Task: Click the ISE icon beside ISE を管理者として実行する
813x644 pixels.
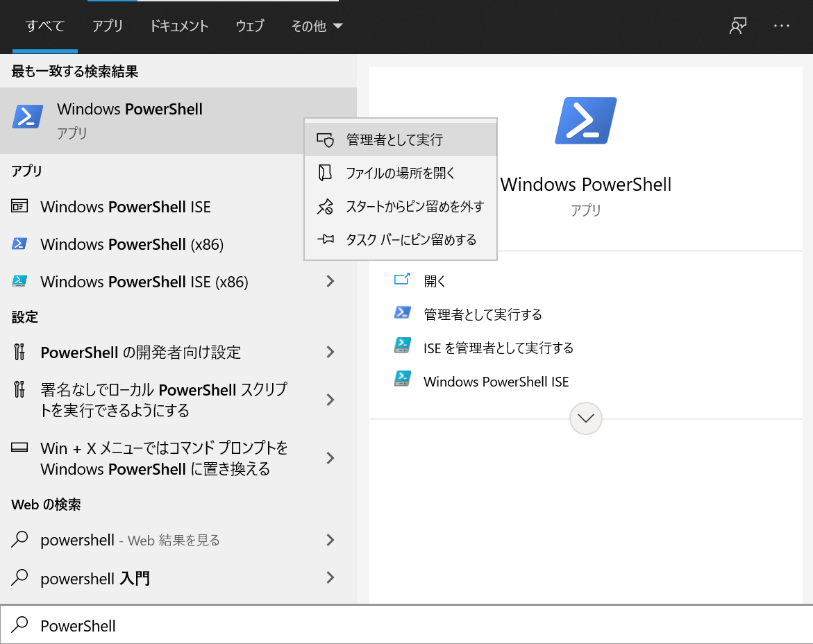Action: [403, 346]
